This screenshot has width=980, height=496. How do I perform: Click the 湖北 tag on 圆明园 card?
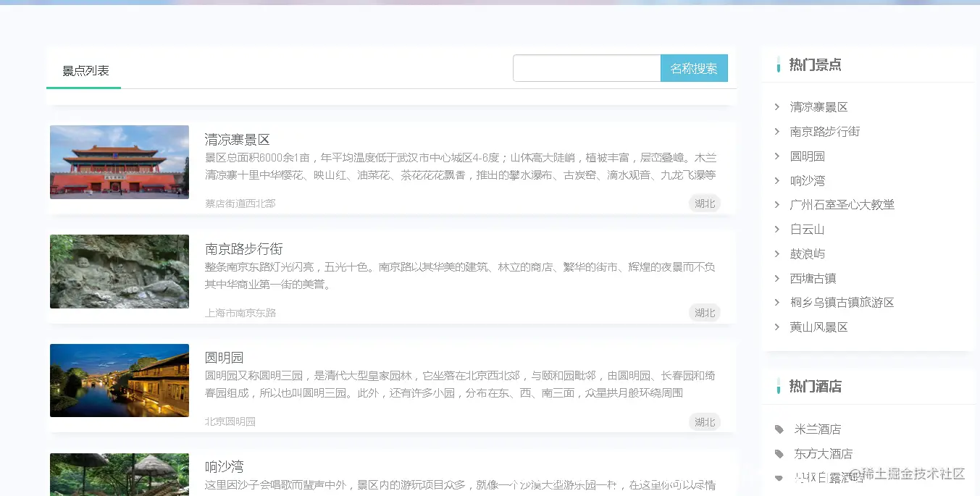pyautogui.click(x=705, y=422)
